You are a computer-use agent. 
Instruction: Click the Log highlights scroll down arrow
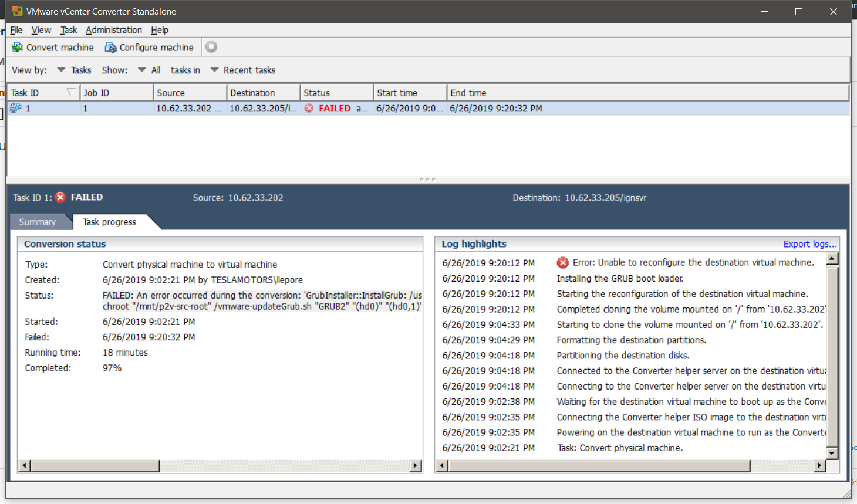point(832,452)
